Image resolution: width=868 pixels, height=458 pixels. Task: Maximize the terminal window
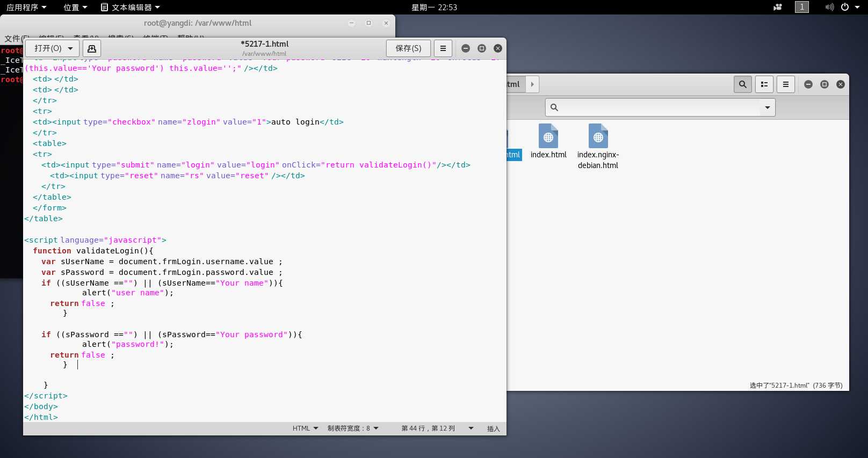coord(368,23)
